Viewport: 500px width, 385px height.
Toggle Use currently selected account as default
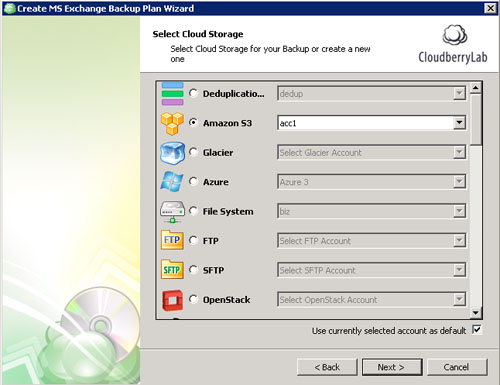click(x=477, y=330)
